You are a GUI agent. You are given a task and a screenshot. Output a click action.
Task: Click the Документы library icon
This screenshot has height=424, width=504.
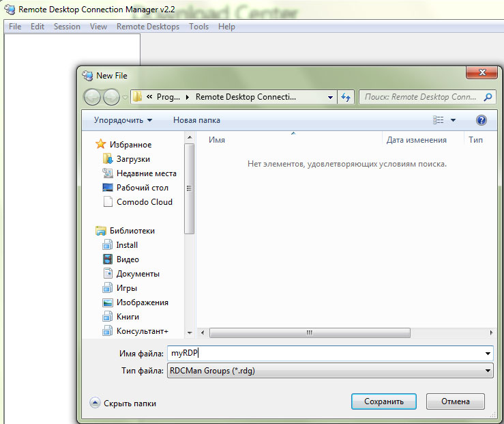[108, 273]
